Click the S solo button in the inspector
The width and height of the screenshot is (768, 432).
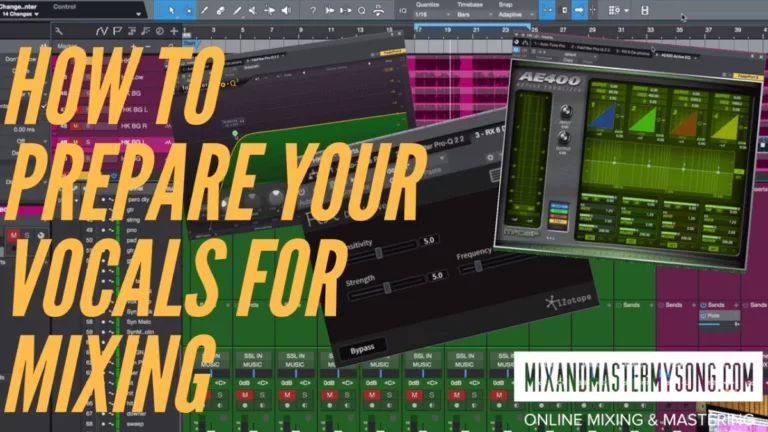(27, 236)
